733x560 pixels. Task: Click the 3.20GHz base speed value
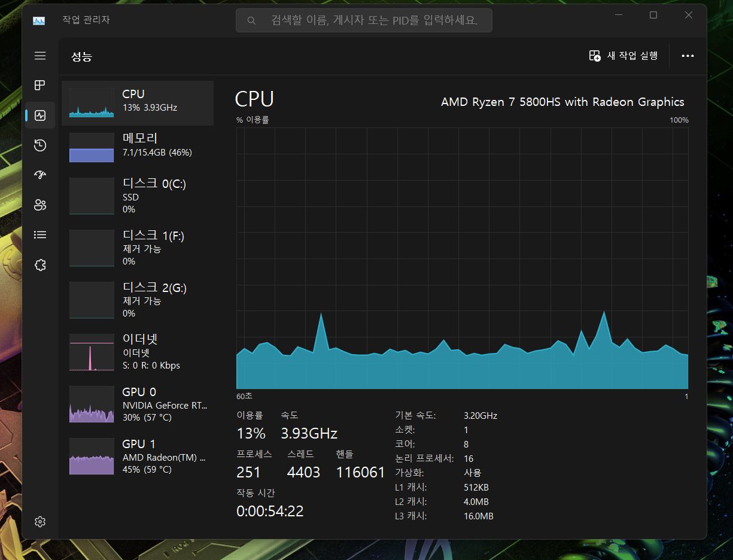[480, 415]
